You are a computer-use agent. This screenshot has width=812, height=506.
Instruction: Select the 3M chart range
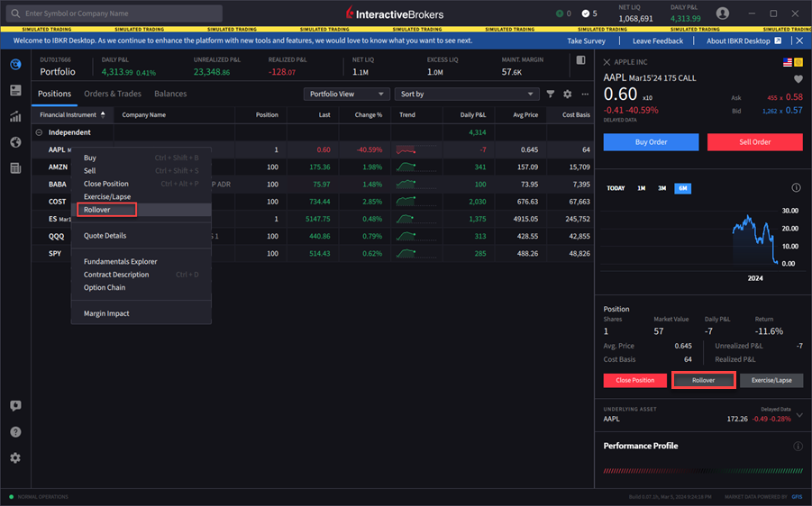(661, 188)
